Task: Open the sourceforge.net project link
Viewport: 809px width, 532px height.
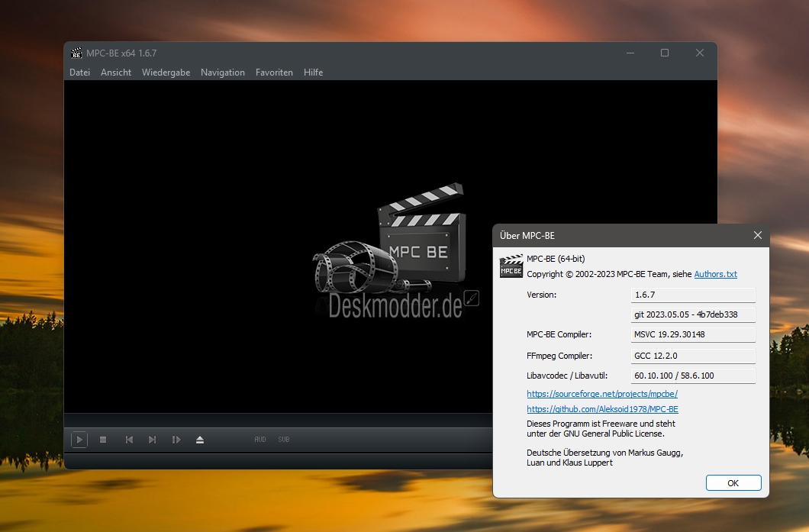Action: coord(602,394)
